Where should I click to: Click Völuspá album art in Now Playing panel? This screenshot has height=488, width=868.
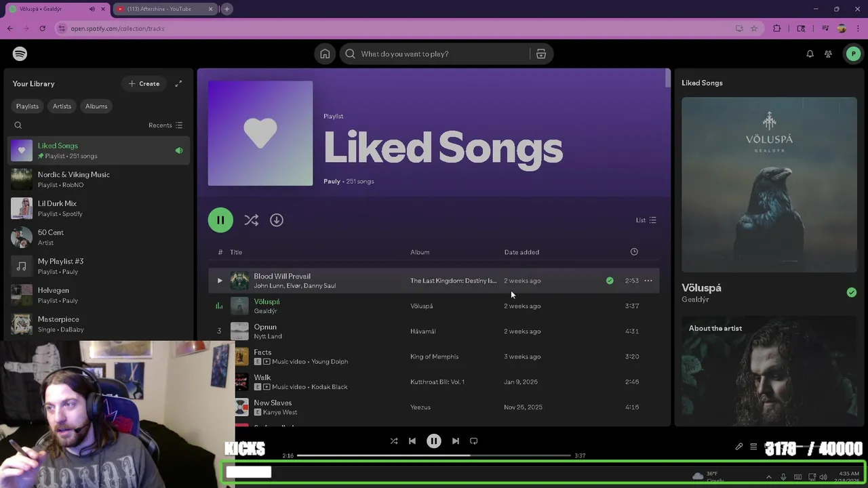click(x=769, y=184)
